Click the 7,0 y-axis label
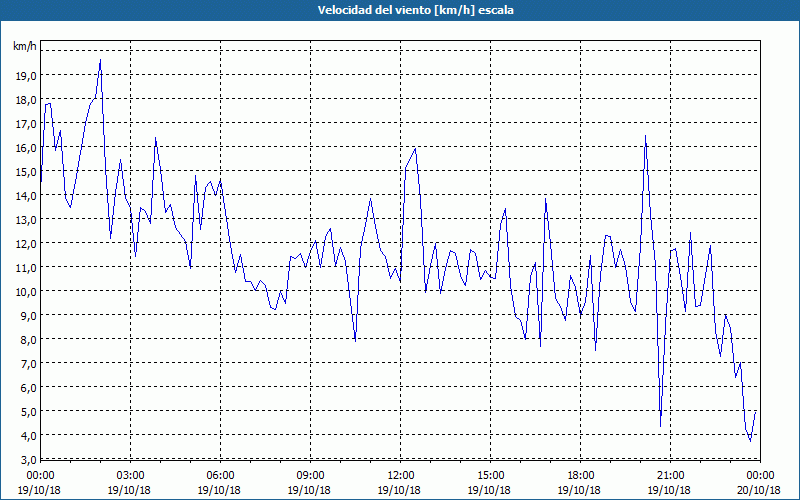The width and height of the screenshot is (800, 500). [29, 363]
